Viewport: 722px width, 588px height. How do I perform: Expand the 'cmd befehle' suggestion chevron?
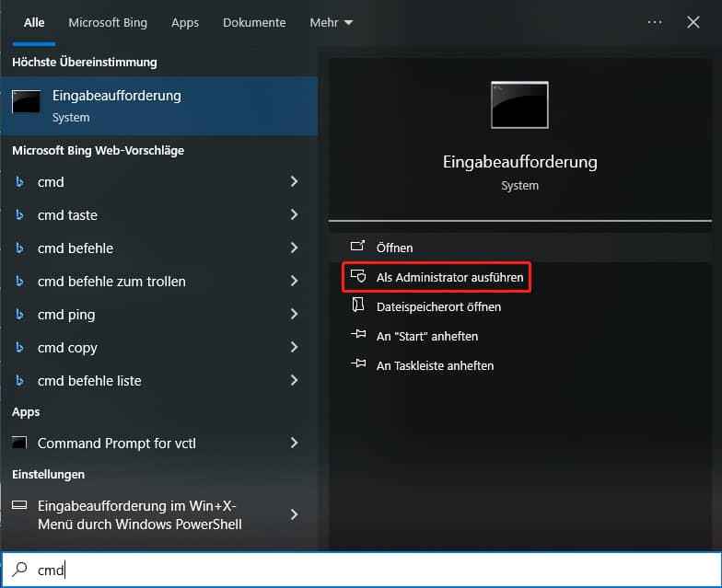[295, 248]
